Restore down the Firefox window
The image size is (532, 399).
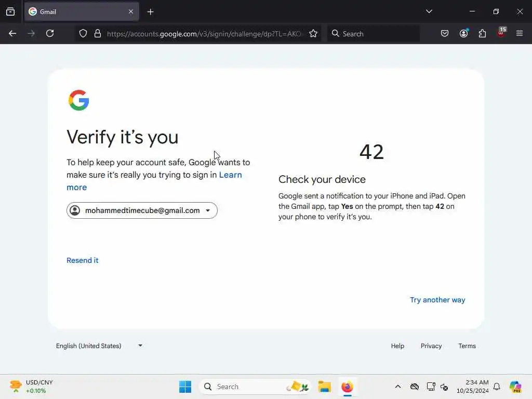point(496,11)
